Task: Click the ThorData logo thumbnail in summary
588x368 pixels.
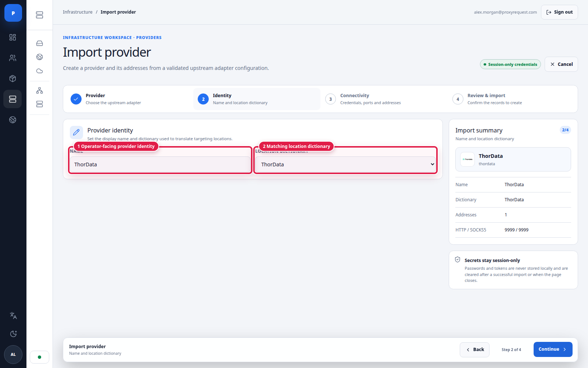Action: (467, 159)
